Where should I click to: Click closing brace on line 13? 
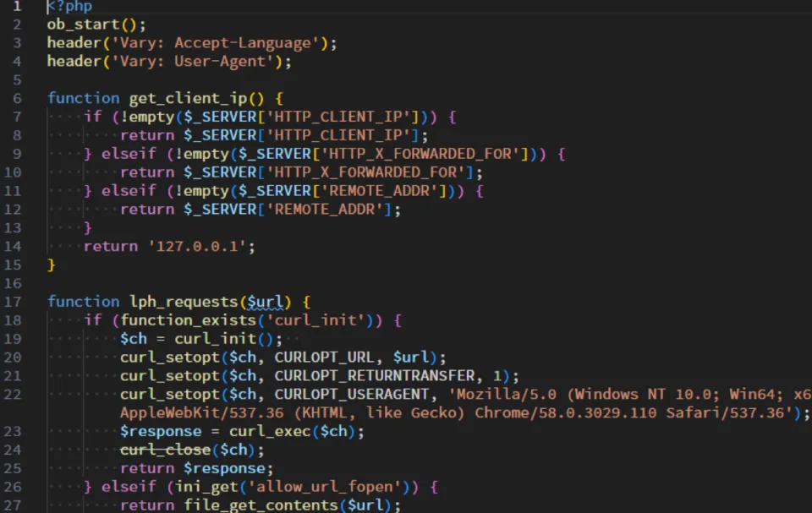87,228
